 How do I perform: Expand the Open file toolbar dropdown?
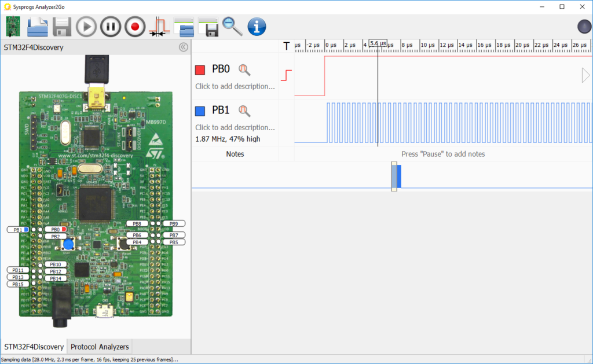[x=37, y=26]
